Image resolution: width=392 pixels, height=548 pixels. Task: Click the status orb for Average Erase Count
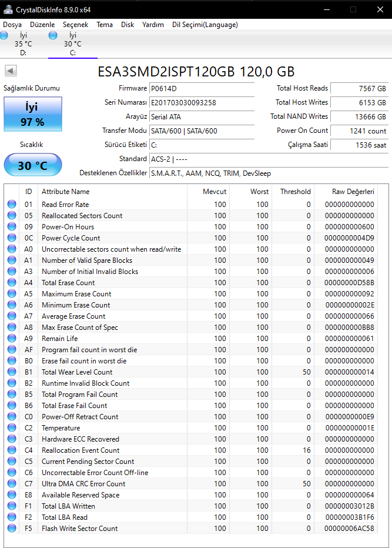12,316
